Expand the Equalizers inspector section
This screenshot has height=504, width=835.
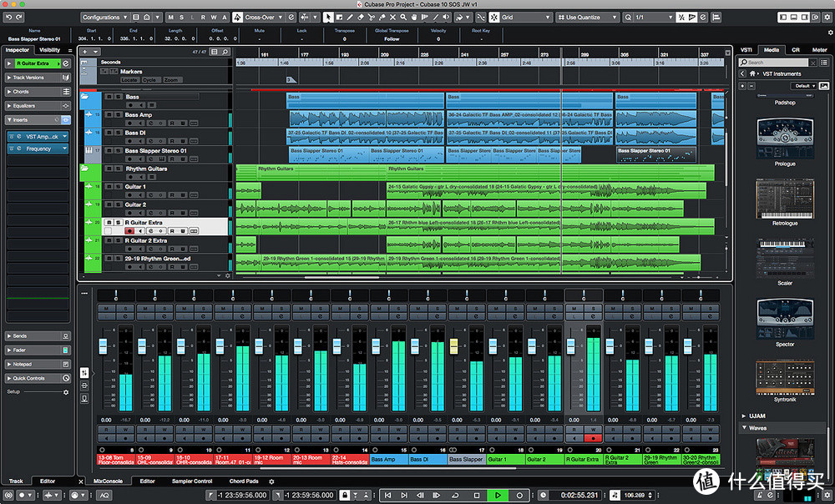coord(38,105)
